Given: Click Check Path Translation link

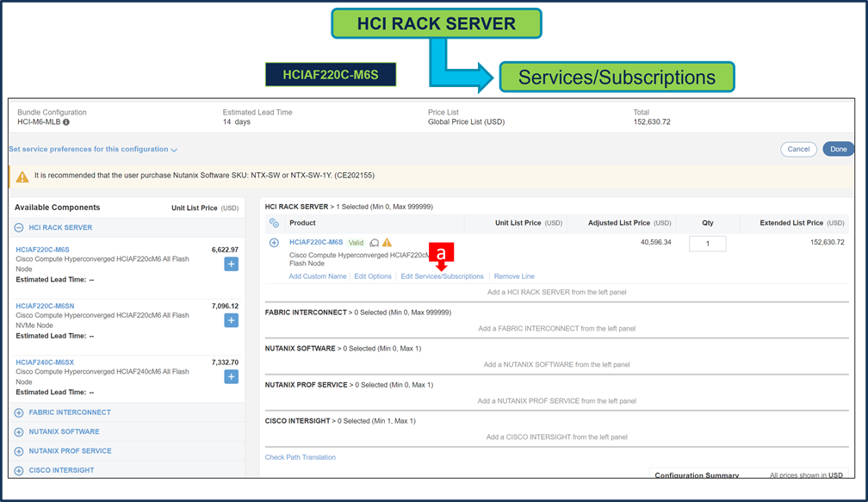Looking at the screenshot, I should coord(300,457).
